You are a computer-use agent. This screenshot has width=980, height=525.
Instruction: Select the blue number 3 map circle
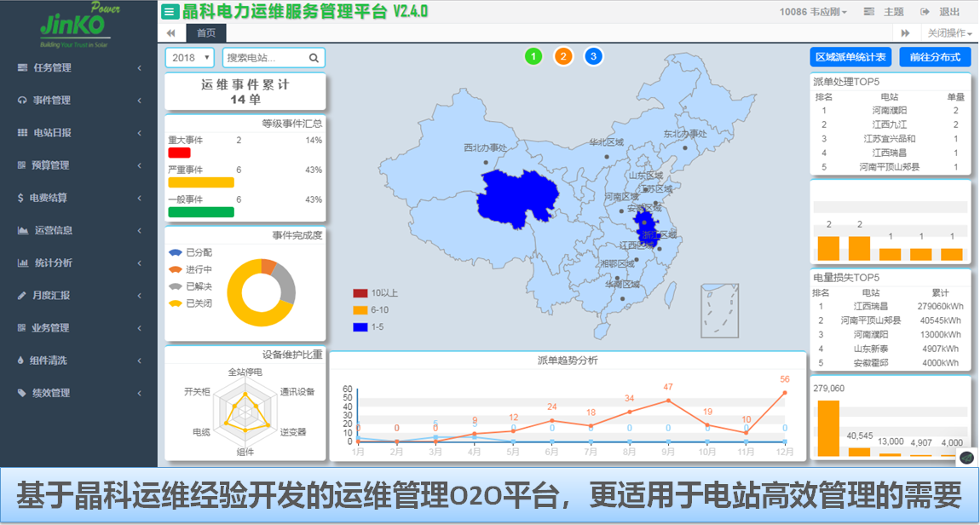tap(593, 57)
